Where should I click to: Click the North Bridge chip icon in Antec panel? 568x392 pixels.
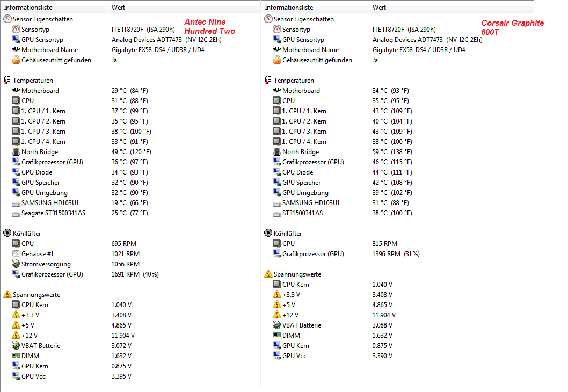(x=16, y=152)
